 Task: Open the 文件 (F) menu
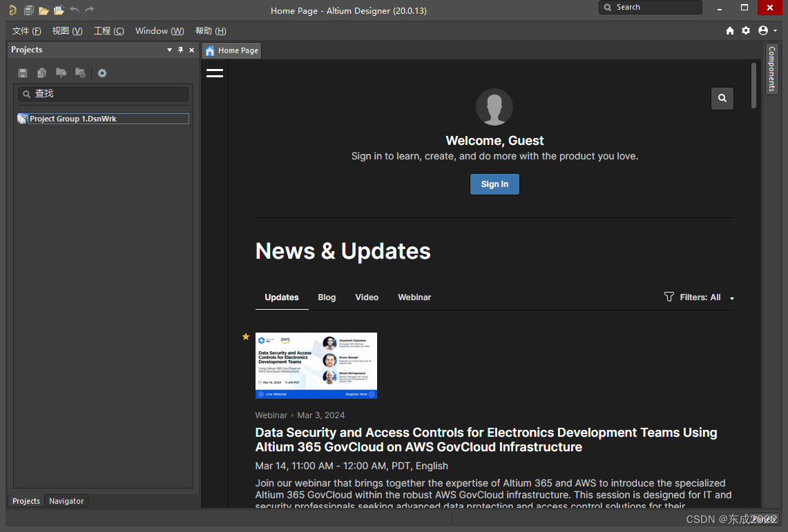point(27,31)
